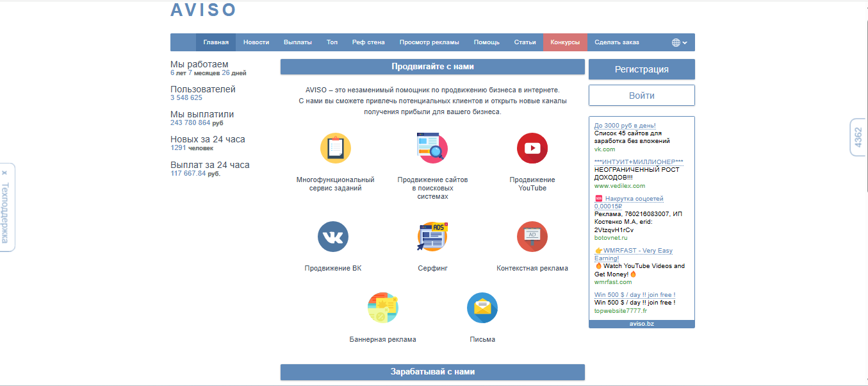Open the Серфинг ads icon
This screenshot has height=386, width=868.
tap(432, 237)
